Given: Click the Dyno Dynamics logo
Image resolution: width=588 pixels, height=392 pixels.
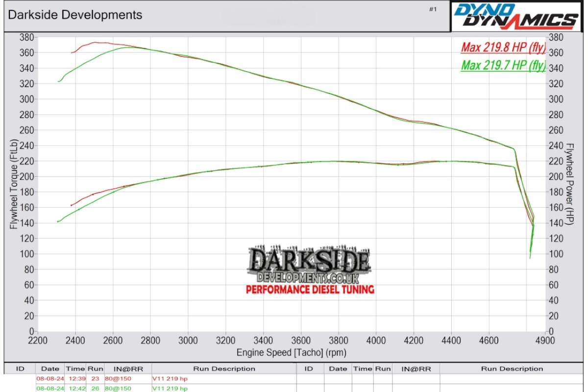Looking at the screenshot, I should (516, 16).
